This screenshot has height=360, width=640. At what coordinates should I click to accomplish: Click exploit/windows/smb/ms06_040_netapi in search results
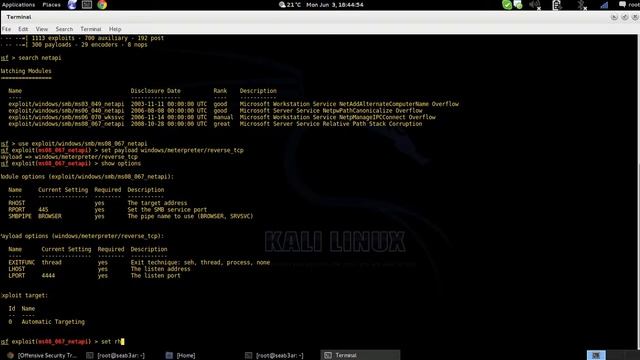pos(66,111)
